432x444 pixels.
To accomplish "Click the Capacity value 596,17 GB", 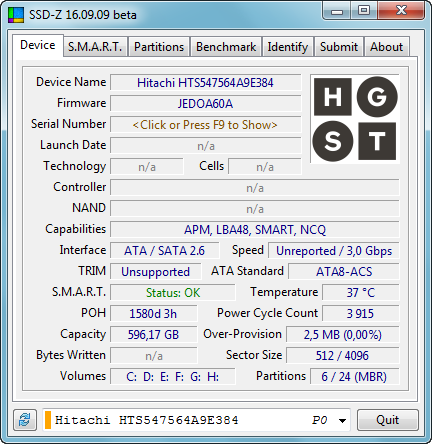I will (154, 335).
